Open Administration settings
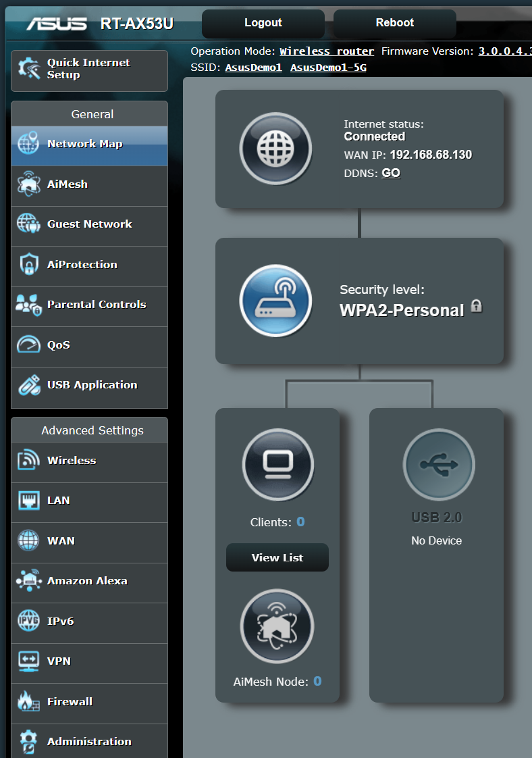Image resolution: width=532 pixels, height=758 pixels. pos(89,741)
